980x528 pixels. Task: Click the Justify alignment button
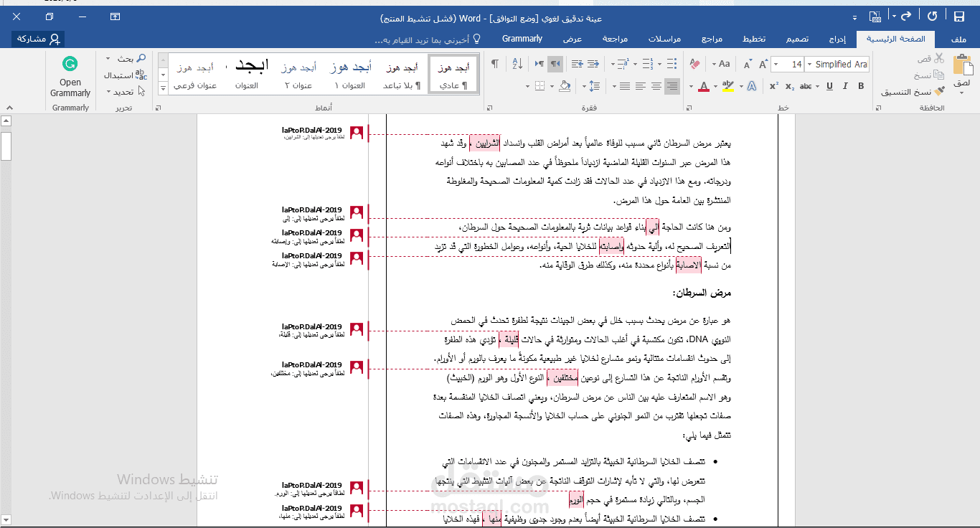[x=625, y=86]
